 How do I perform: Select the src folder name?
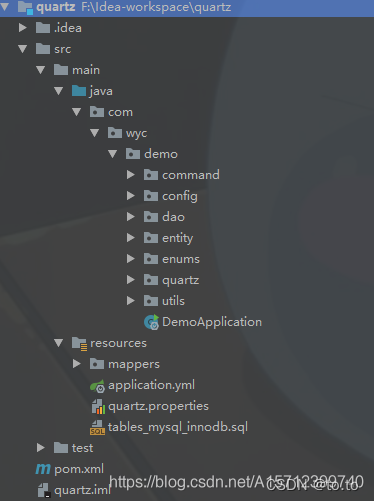pos(63,49)
